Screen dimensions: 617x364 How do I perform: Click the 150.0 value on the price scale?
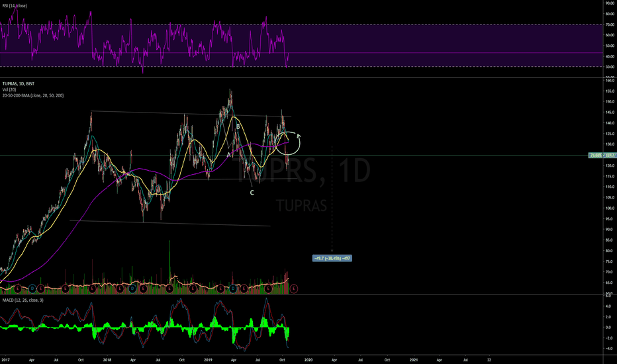[x=610, y=101]
